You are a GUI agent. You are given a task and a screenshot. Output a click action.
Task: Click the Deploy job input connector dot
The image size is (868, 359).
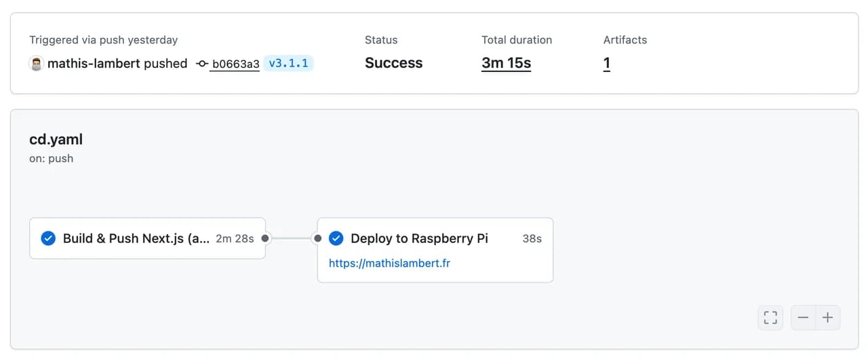click(317, 238)
